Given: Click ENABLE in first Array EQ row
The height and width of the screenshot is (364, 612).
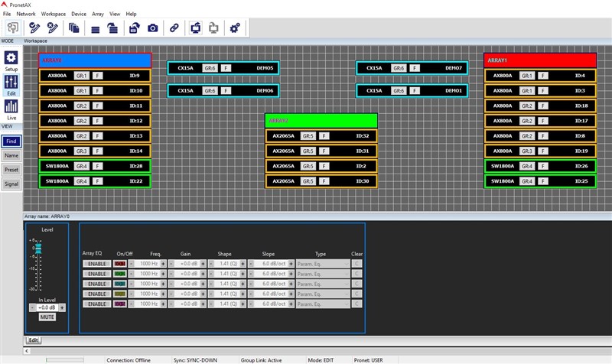Looking at the screenshot, I should point(97,264).
